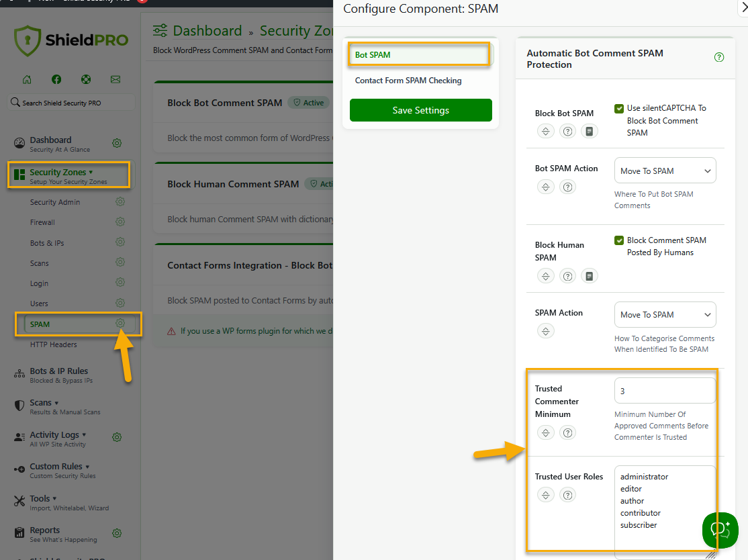Click Trusted Commenter Minimum number field

(665, 391)
